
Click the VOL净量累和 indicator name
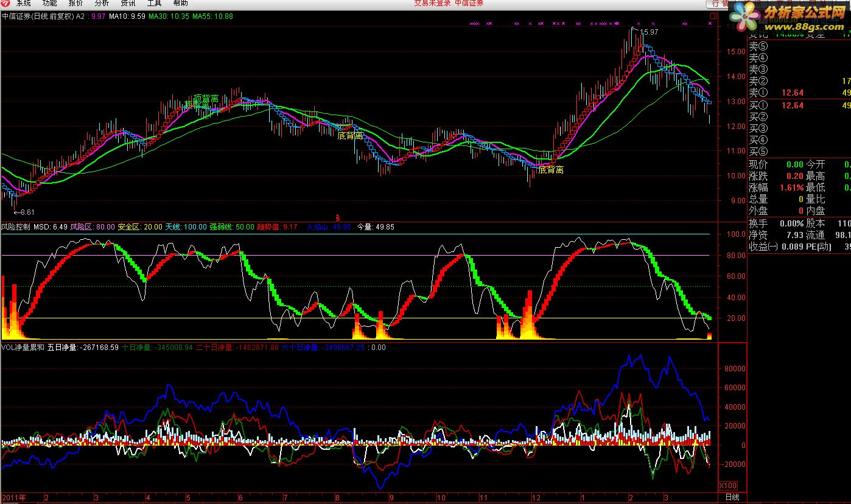23,348
